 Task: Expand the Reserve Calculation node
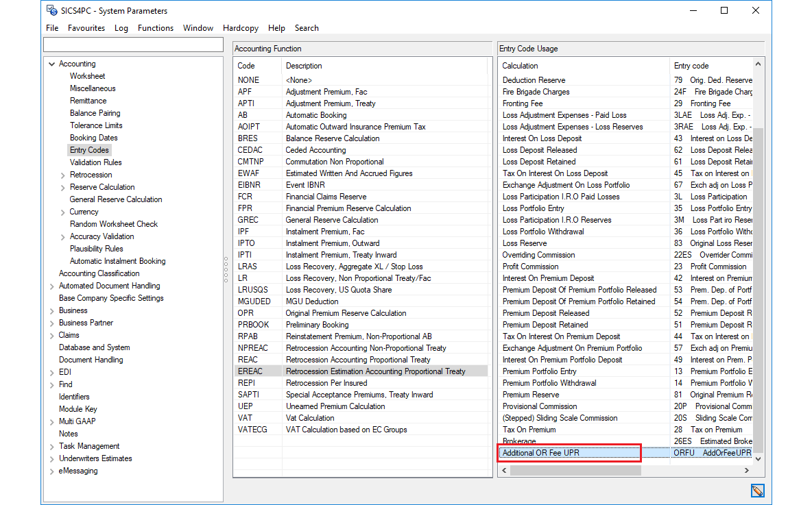(x=63, y=187)
